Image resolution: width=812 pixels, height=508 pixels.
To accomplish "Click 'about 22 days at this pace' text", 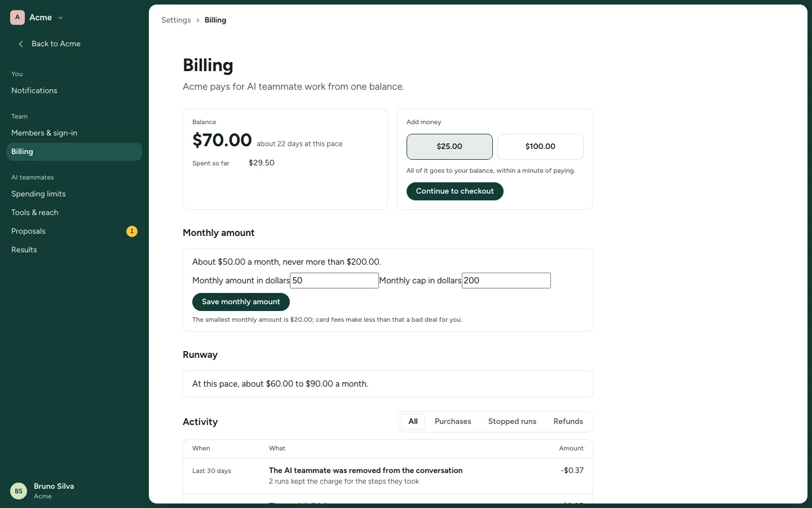I will coord(299,144).
